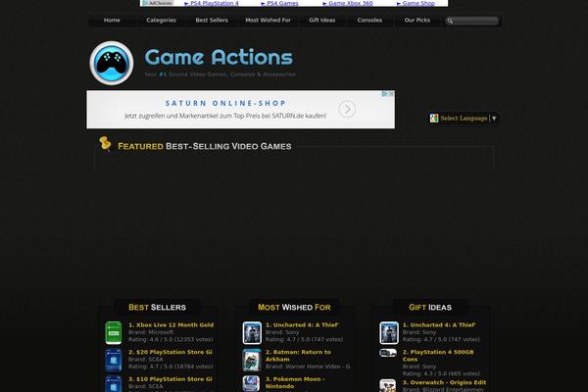Image resolution: width=588 pixels, height=392 pixels.
Task: Click the Best Sellers section heading
Action: tap(157, 307)
